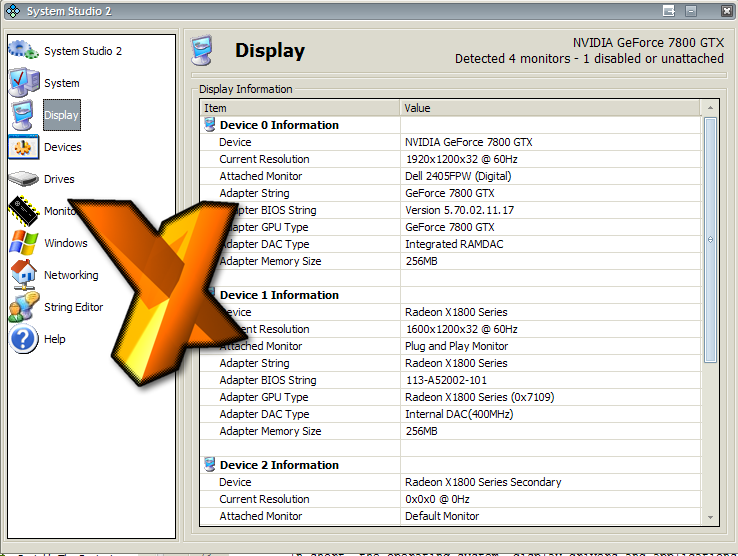The width and height of the screenshot is (738, 556).
Task: Open the String Editor icon
Action: point(24,307)
